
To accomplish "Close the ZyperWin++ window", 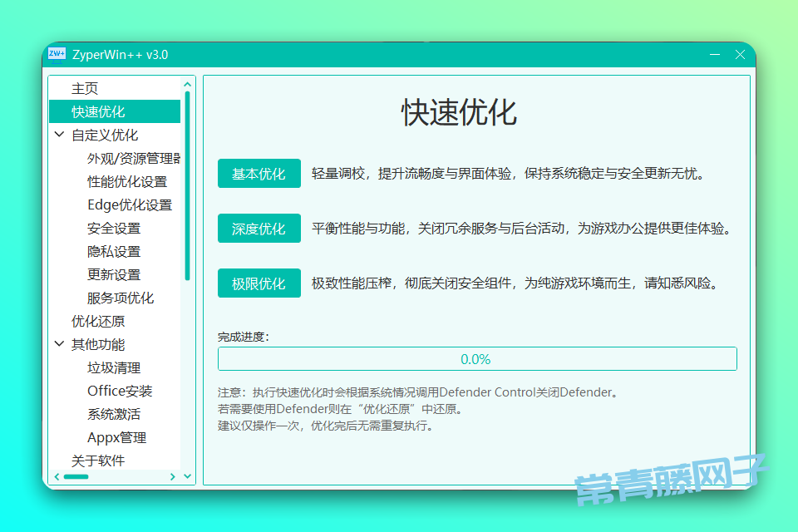I will pos(740,55).
